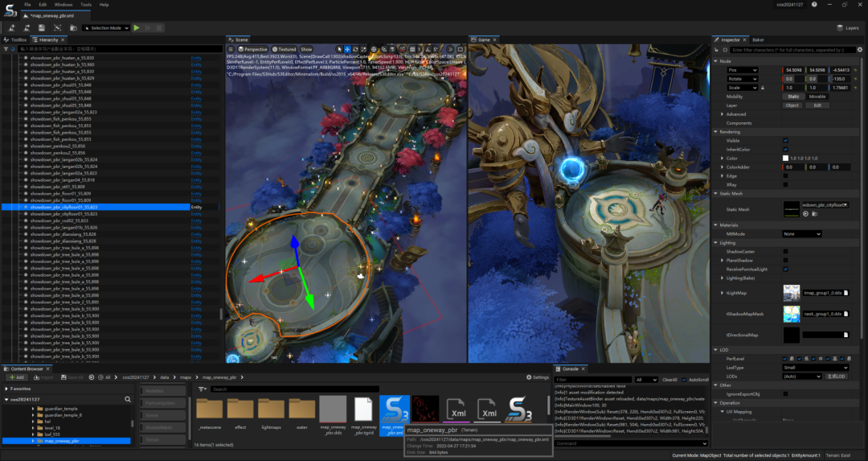
Task: Open the Scene viewport hamburger menu
Action: point(231,49)
